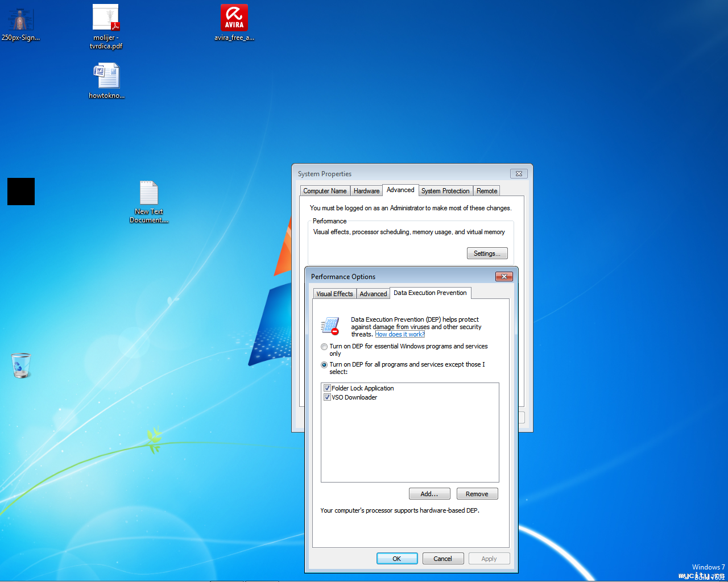728x582 pixels.
Task: Open Performance Settings... in System Properties
Action: 487,253
